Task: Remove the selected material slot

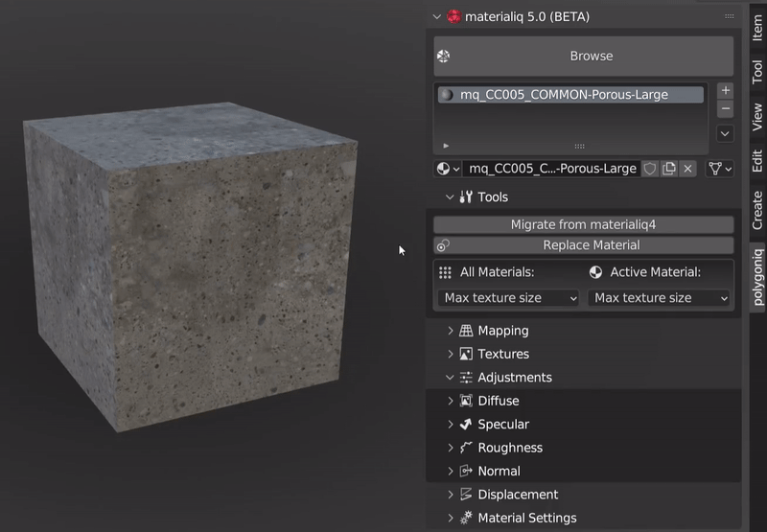Action: click(x=725, y=109)
